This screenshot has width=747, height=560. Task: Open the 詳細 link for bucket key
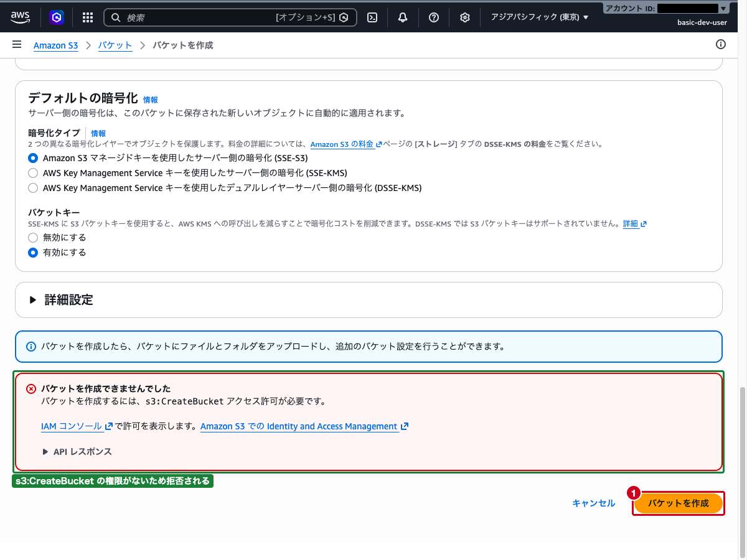coord(631,224)
